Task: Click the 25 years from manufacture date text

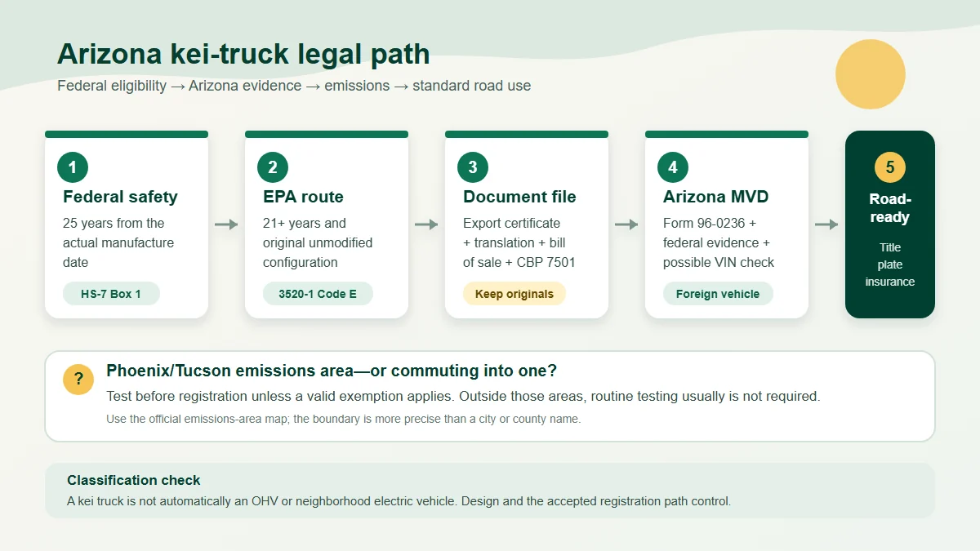Action: click(118, 242)
